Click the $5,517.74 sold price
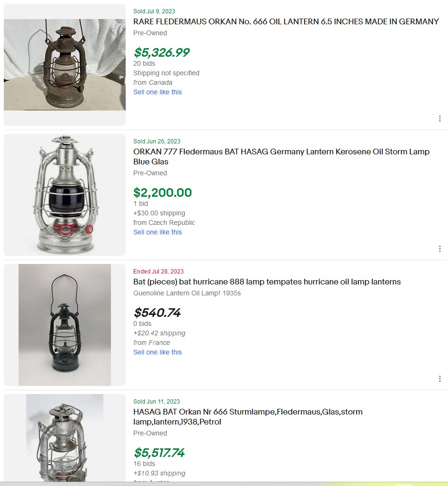The height and width of the screenshot is (486, 448). [159, 453]
